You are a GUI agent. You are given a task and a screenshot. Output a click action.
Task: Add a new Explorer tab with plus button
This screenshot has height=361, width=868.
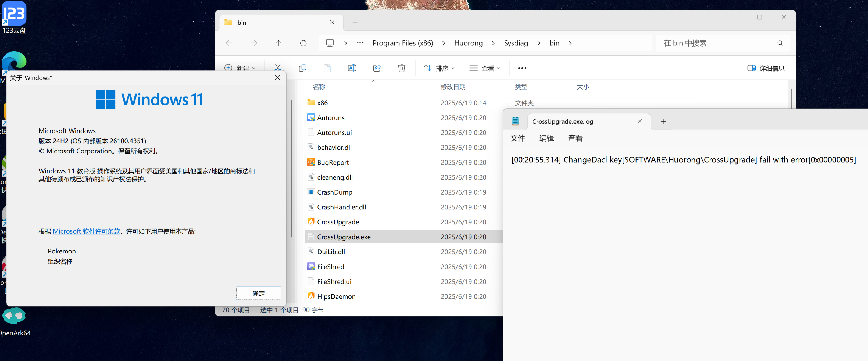355,23
